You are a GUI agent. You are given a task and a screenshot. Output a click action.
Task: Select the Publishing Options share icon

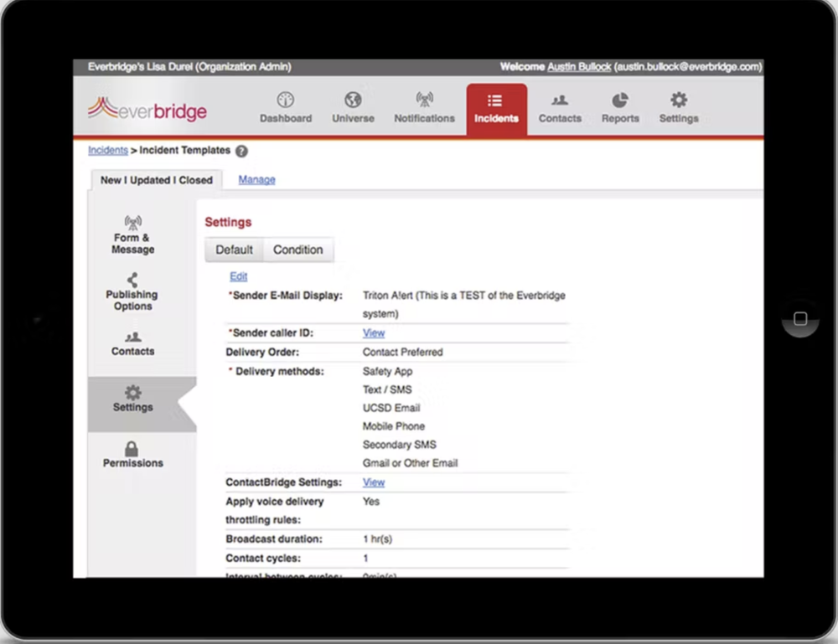132,280
